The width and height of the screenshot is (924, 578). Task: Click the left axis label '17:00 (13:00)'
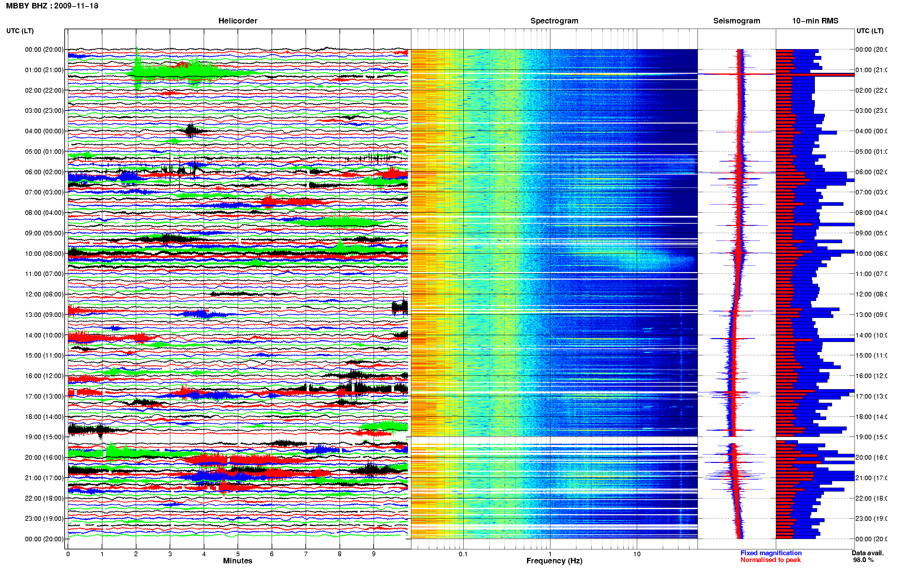click(44, 396)
